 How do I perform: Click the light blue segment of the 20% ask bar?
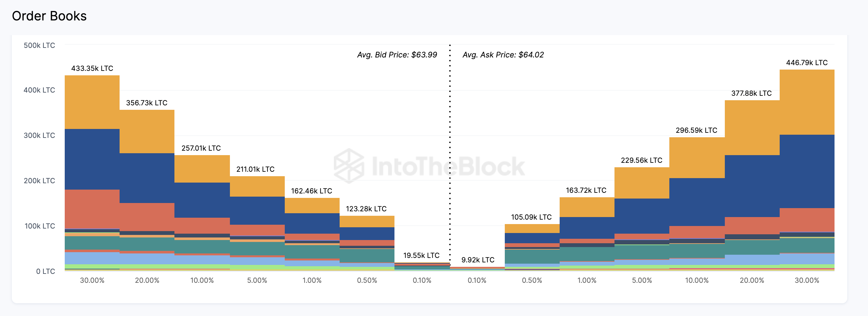pos(752,260)
